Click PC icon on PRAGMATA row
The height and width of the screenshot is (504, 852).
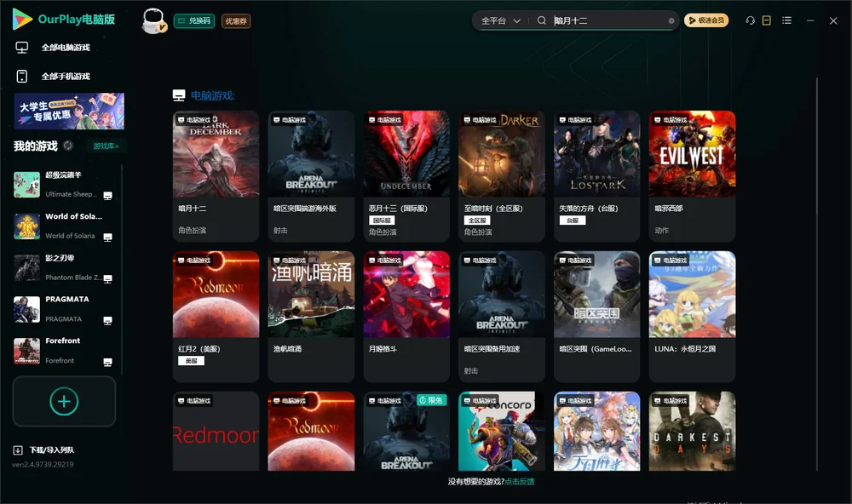pyautogui.click(x=107, y=320)
